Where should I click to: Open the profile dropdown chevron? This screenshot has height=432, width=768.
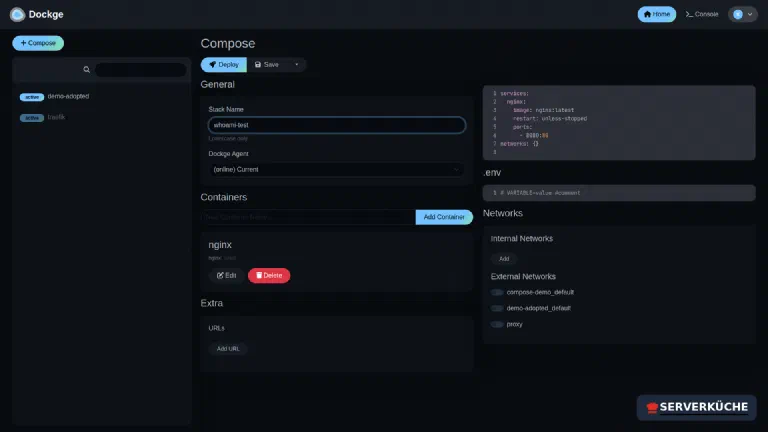[750, 14]
